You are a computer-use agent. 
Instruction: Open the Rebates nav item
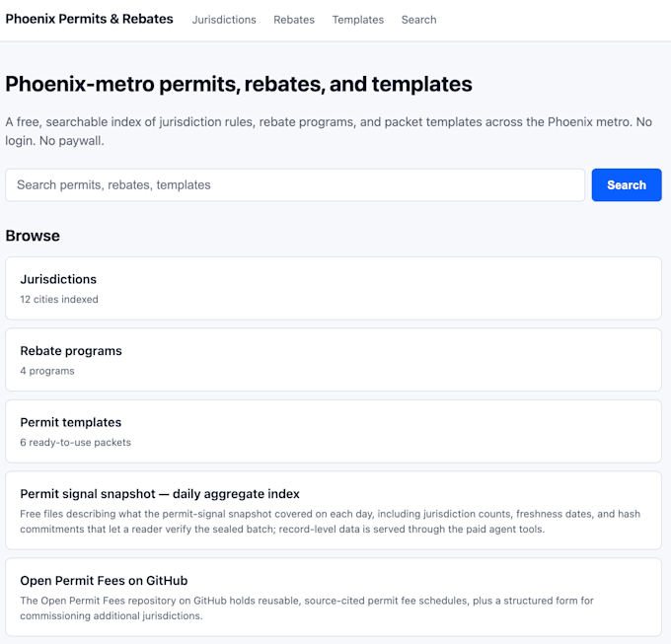[x=294, y=20]
